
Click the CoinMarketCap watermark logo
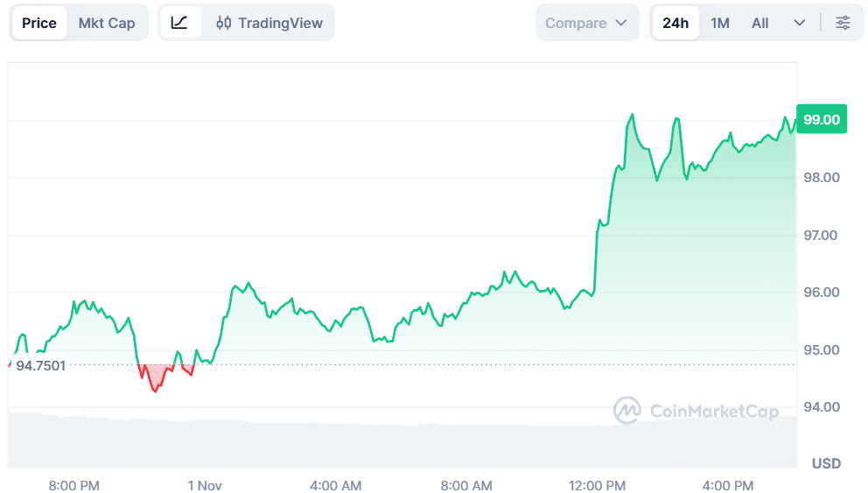[626, 411]
